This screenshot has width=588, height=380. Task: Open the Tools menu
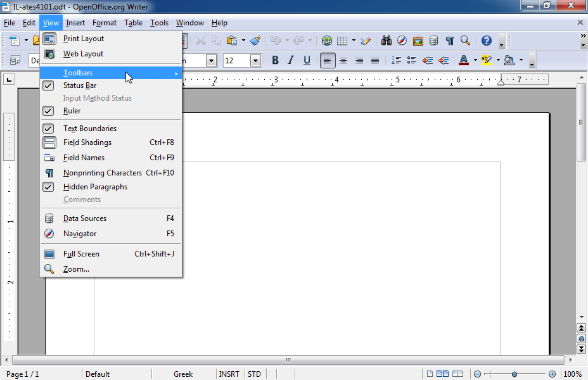(x=160, y=23)
